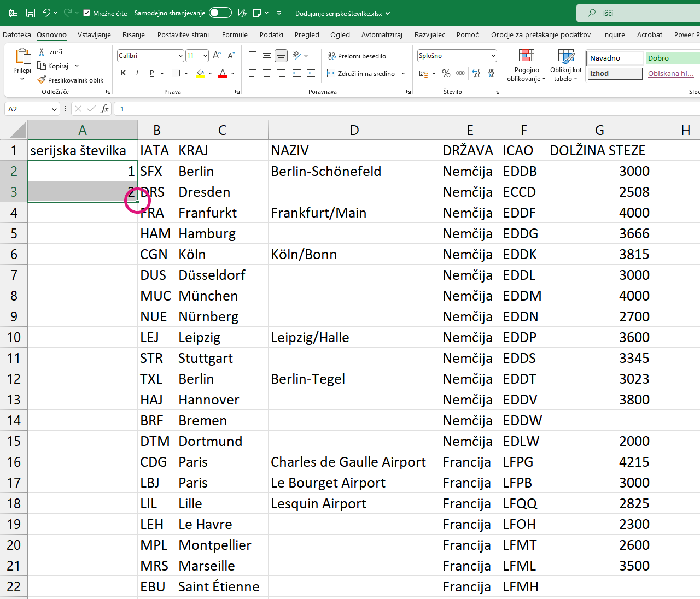Click the text orientation icon
The width and height of the screenshot is (700, 599).
tap(297, 55)
